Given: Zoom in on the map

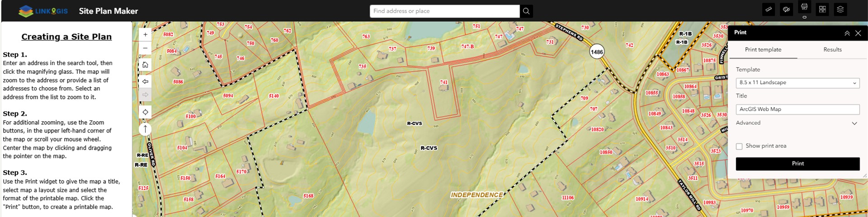Looking at the screenshot, I should click(x=145, y=34).
